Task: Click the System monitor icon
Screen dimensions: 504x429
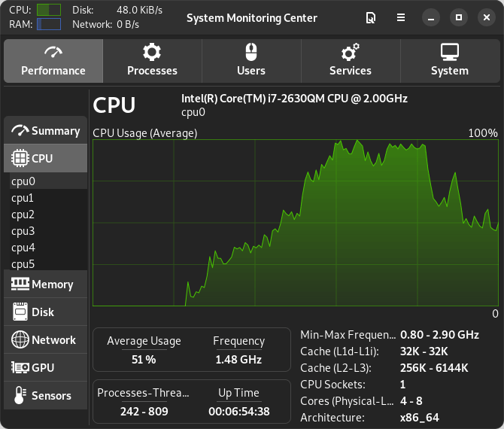Action: (450, 52)
